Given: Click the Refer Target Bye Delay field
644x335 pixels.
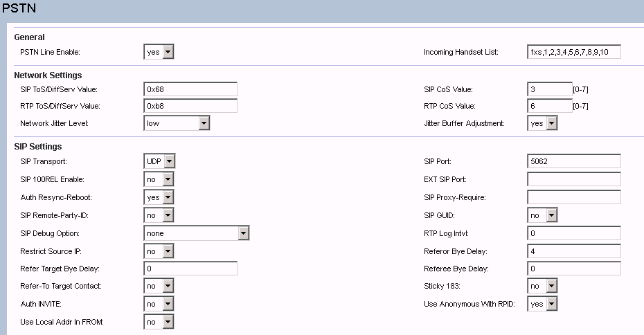Looking at the screenshot, I should (190, 269).
